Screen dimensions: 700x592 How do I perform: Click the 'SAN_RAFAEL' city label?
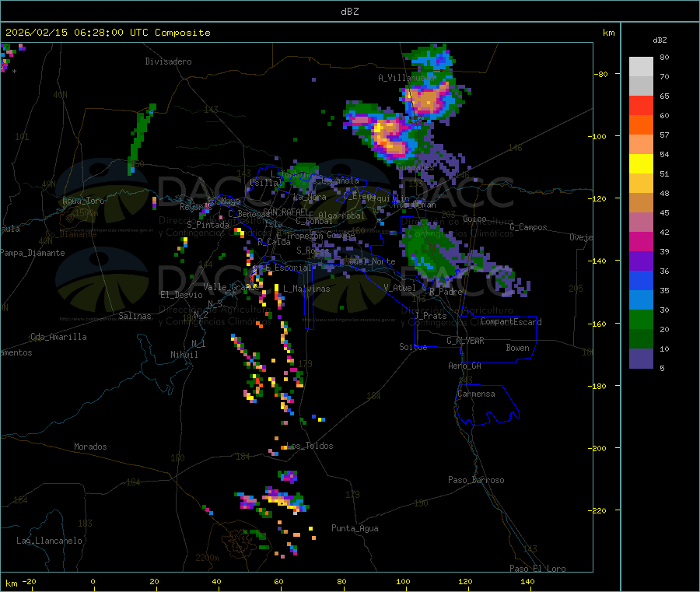(285, 212)
